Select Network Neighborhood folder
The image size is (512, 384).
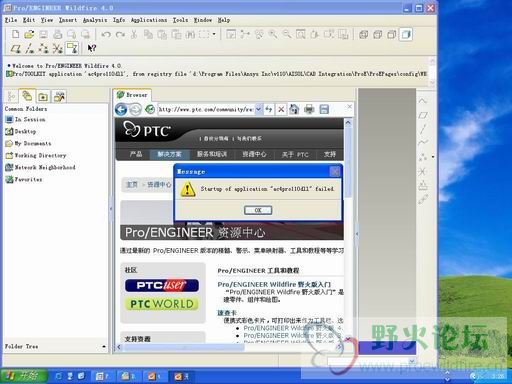[x=40, y=167]
